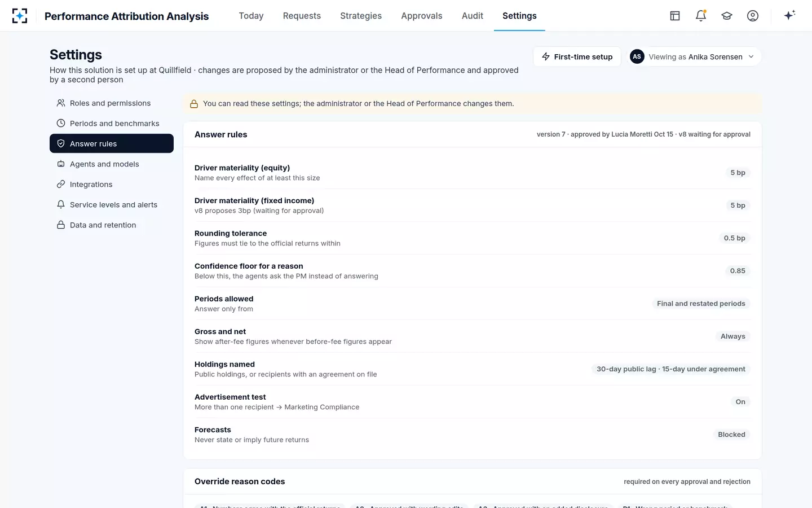This screenshot has height=508, width=812.
Task: Click the 5 bp value for equity materiality
Action: (x=738, y=173)
